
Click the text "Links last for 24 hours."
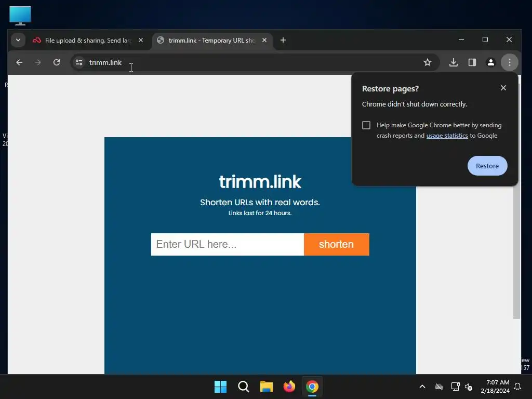(260, 213)
